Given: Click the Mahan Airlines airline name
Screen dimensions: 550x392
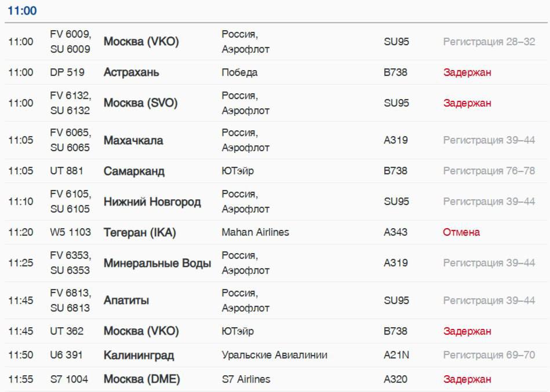Looking at the screenshot, I should click(256, 232).
